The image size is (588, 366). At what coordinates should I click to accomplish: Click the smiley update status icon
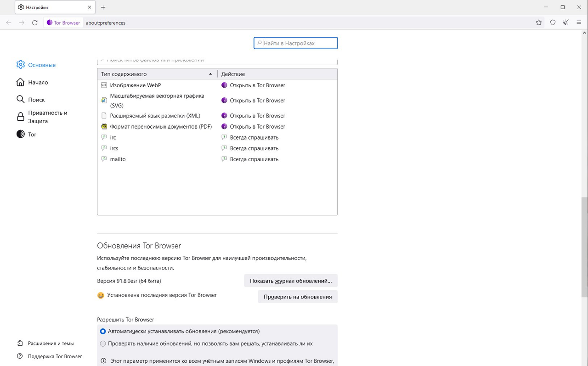click(101, 295)
